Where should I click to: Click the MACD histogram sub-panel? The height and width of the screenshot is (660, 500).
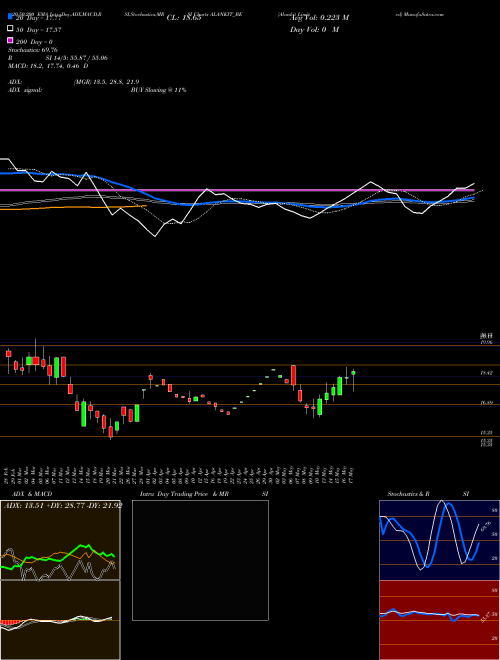click(60, 620)
